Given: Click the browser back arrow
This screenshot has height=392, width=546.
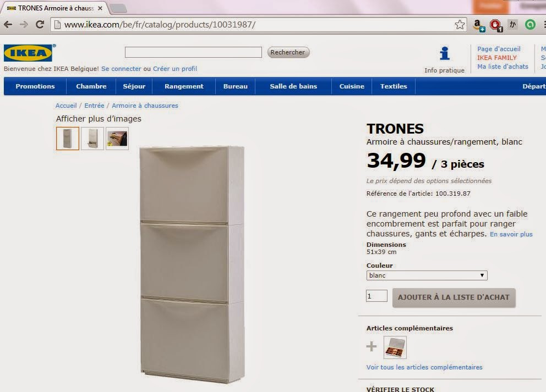Looking at the screenshot, I should 8,24.
